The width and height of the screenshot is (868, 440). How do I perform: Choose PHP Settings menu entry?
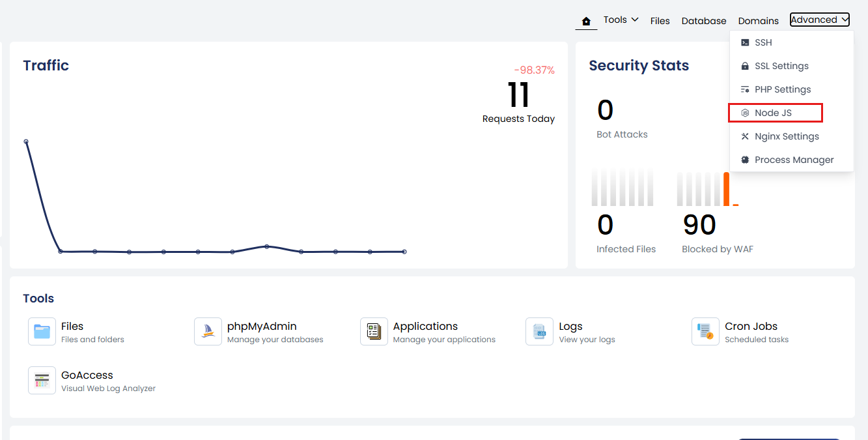coord(791,89)
